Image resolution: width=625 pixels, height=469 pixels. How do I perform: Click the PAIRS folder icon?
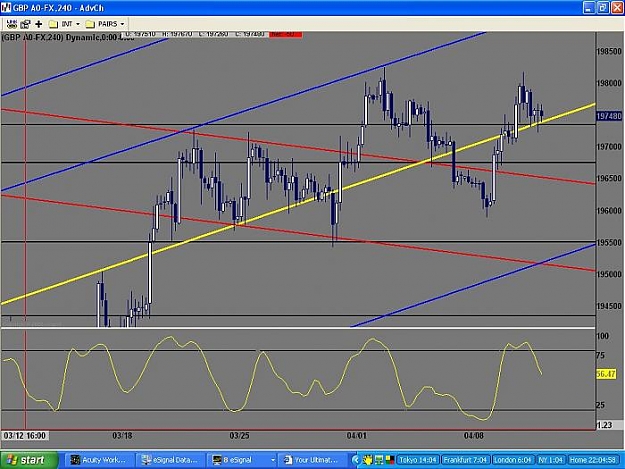[90, 24]
